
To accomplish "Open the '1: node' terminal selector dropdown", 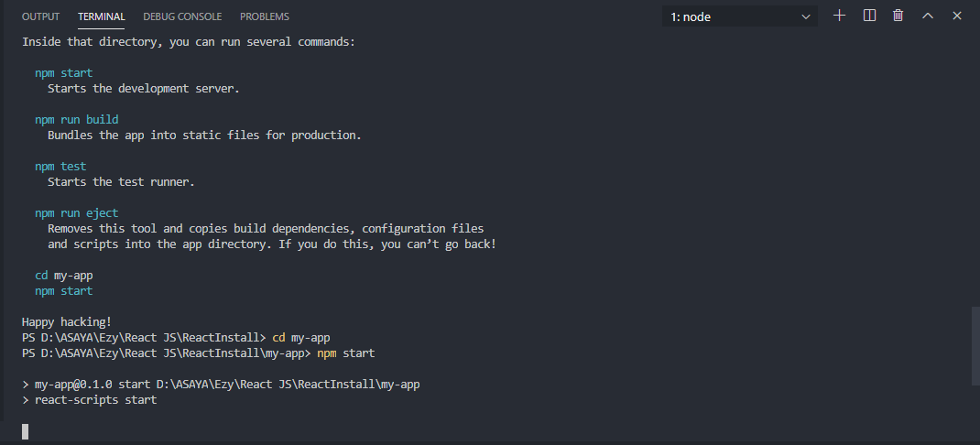I will point(740,16).
